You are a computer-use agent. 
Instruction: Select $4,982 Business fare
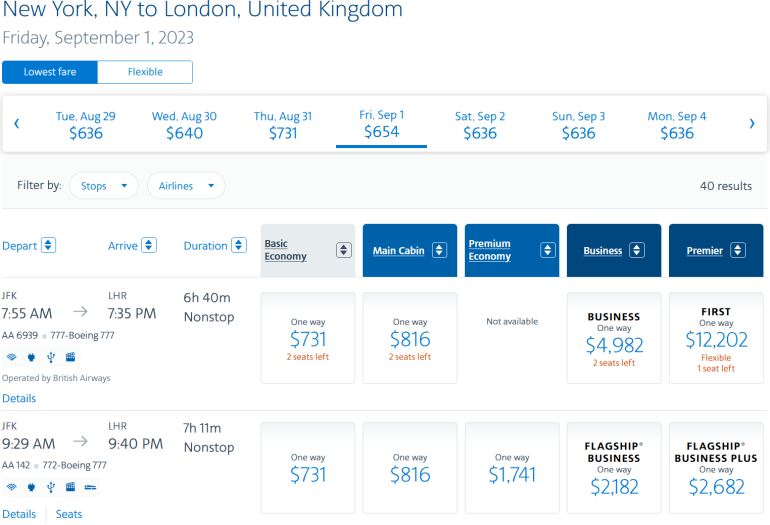(614, 338)
